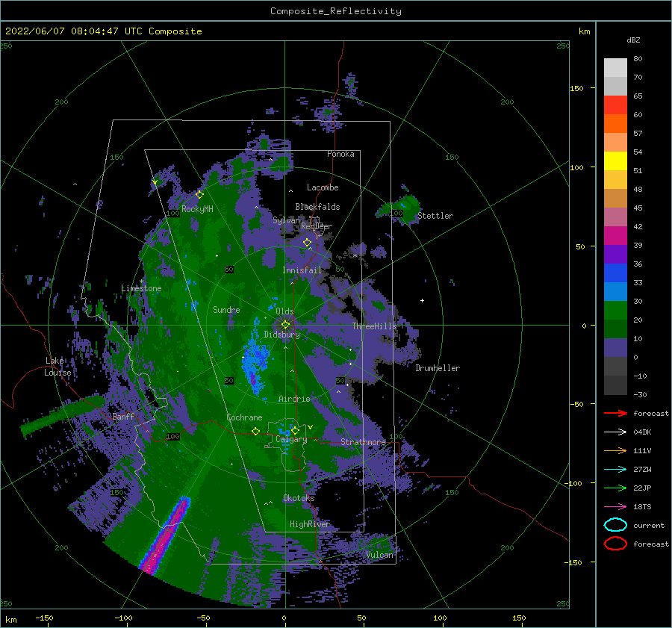Click the 22JP legend label

pos(642,488)
